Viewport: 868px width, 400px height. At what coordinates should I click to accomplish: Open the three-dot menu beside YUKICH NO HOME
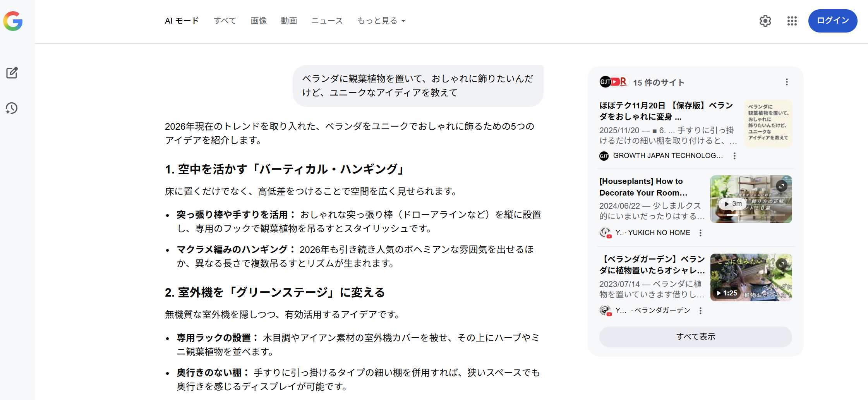pos(701,233)
